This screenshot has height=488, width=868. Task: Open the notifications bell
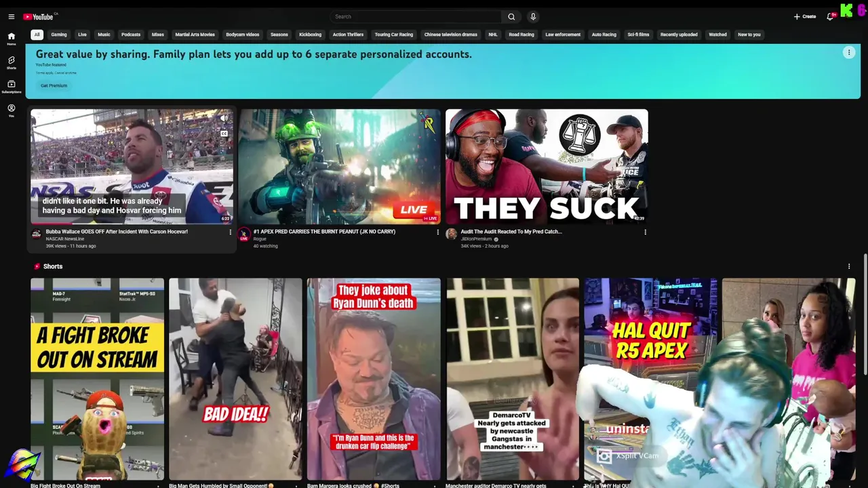point(830,17)
